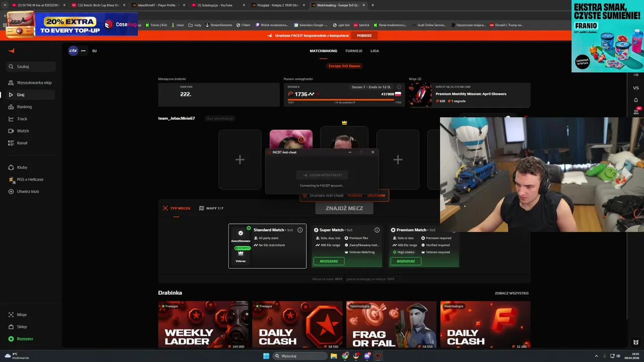Screen dimensions: 644x362
Task: Click the Windows Start button
Action: pos(266,356)
